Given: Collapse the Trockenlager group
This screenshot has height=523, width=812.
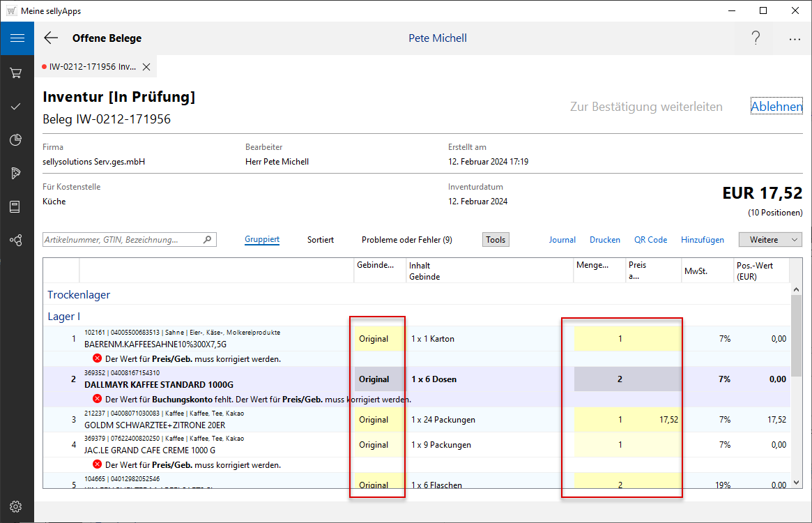Looking at the screenshot, I should (x=79, y=295).
